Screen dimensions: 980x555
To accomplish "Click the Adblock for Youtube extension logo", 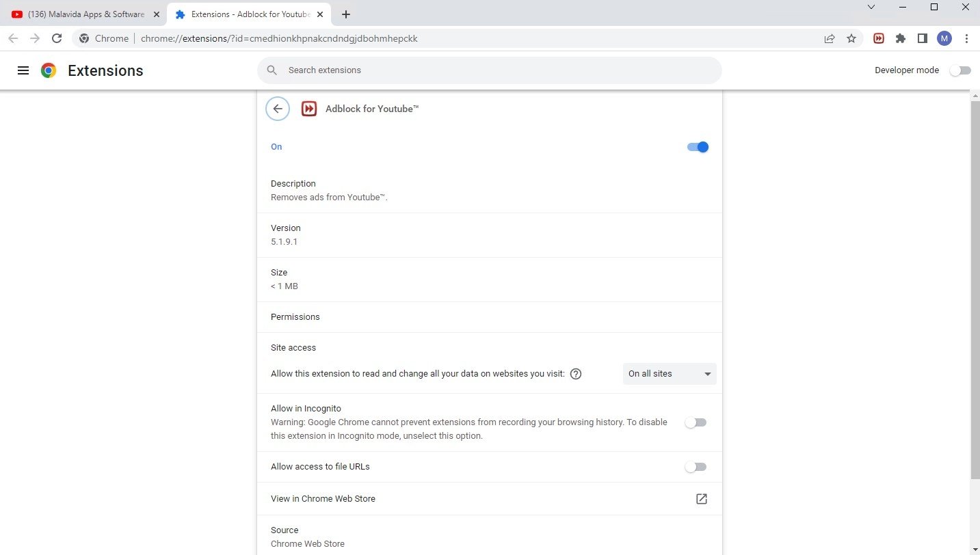I will (x=309, y=109).
